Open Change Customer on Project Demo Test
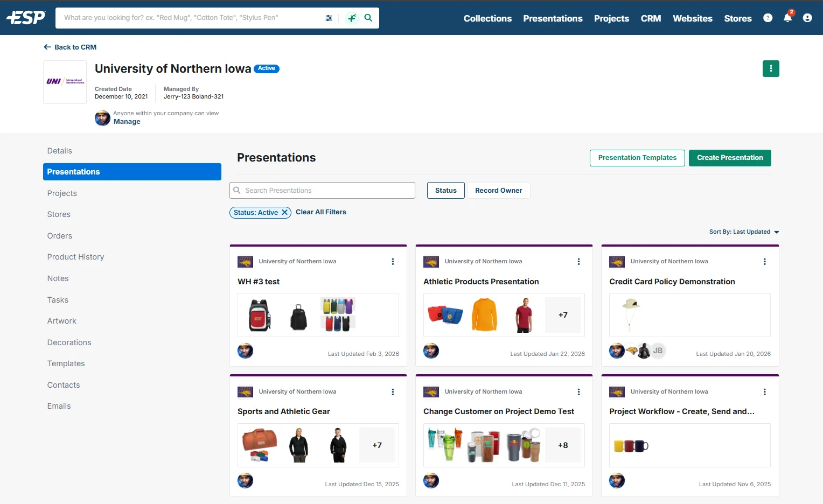The image size is (823, 504). [499, 411]
